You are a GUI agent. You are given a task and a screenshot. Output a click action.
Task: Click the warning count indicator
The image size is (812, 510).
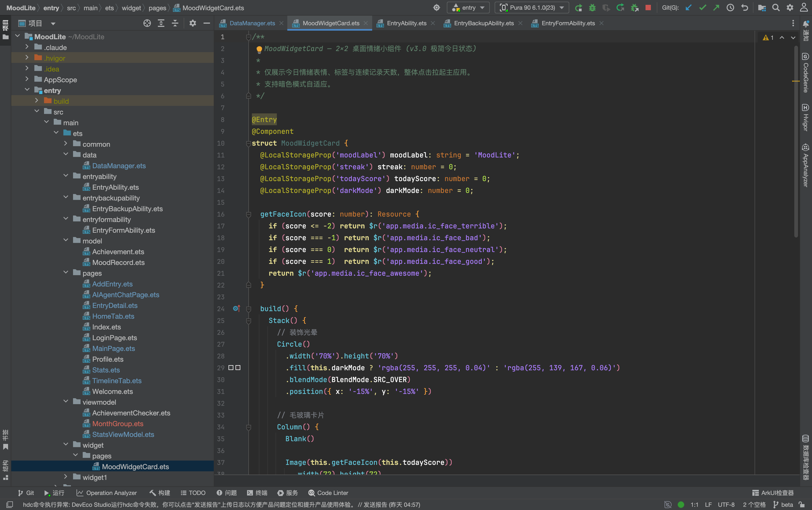point(768,37)
